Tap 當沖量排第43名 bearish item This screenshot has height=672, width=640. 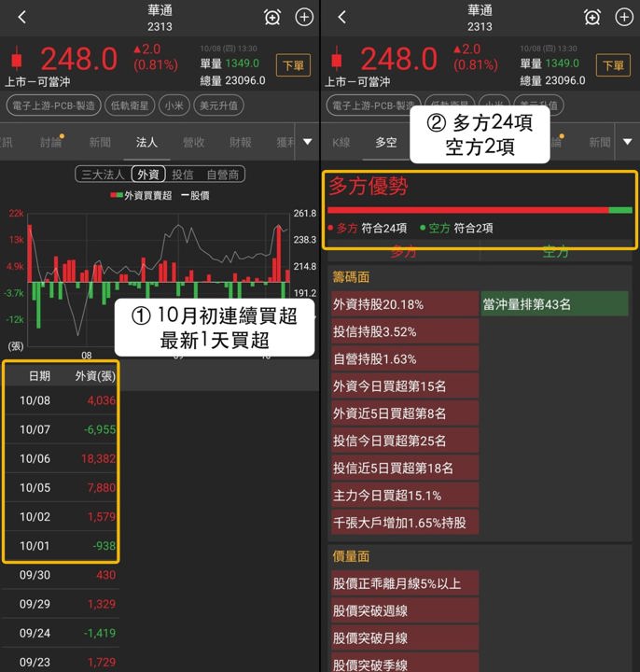coord(554,304)
